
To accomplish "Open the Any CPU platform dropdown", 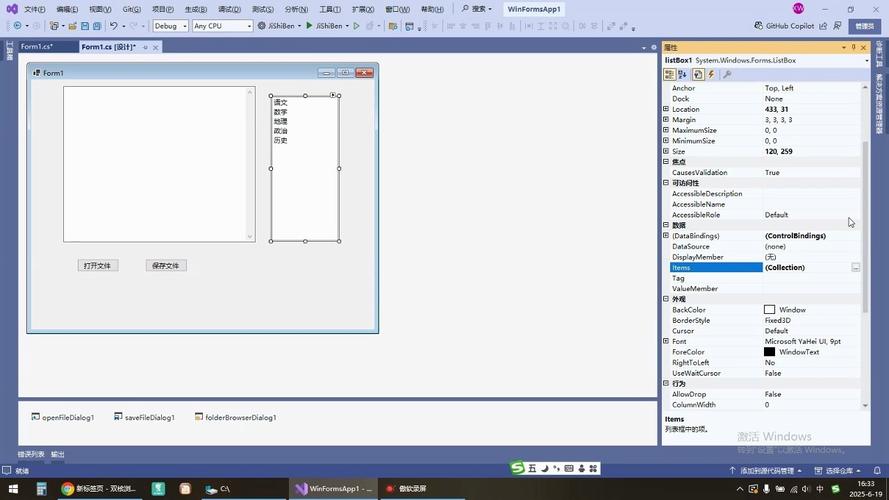I will point(222,26).
